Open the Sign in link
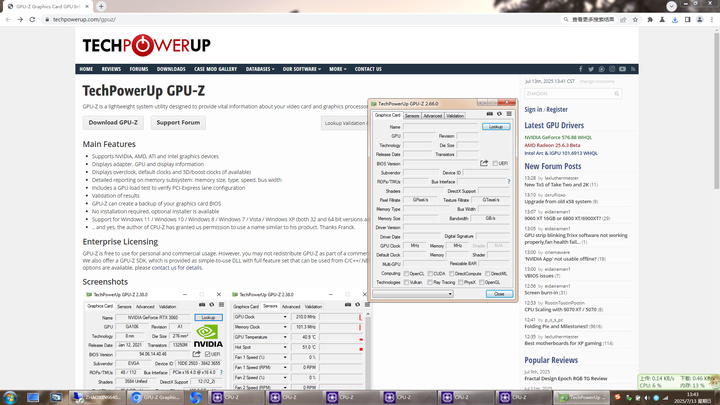The width and height of the screenshot is (720, 405). coord(533,109)
